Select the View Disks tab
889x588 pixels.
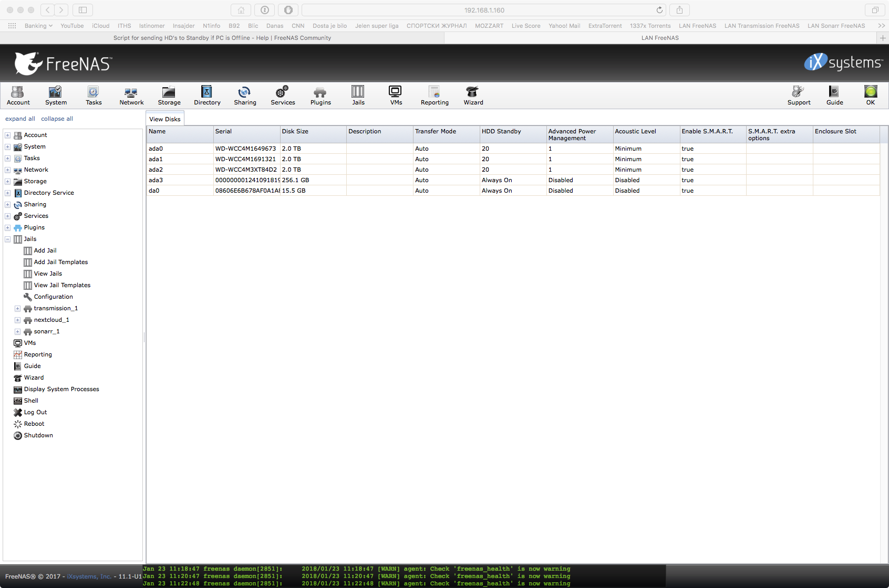tap(165, 119)
